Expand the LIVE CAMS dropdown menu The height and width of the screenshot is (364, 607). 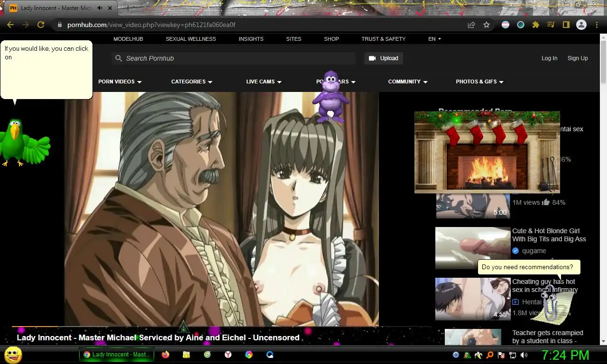pos(264,82)
